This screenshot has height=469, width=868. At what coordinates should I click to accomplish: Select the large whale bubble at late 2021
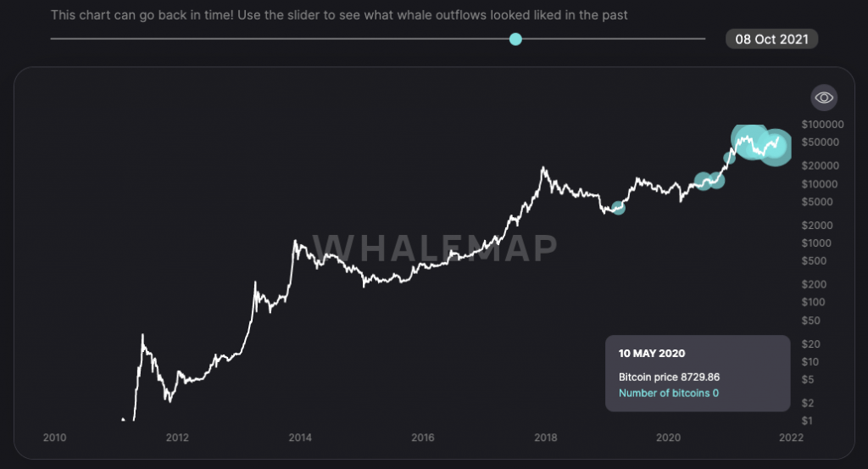click(775, 148)
